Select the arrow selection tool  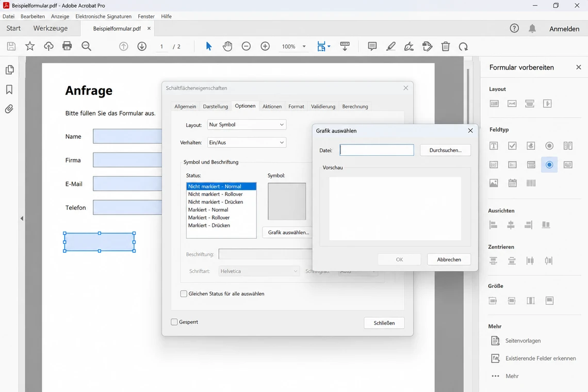[209, 46]
